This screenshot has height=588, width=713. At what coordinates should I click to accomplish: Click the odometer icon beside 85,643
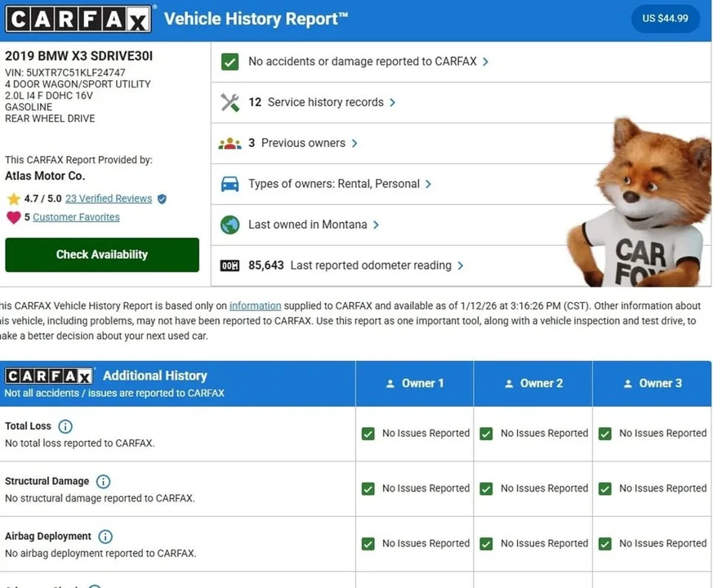tap(229, 265)
